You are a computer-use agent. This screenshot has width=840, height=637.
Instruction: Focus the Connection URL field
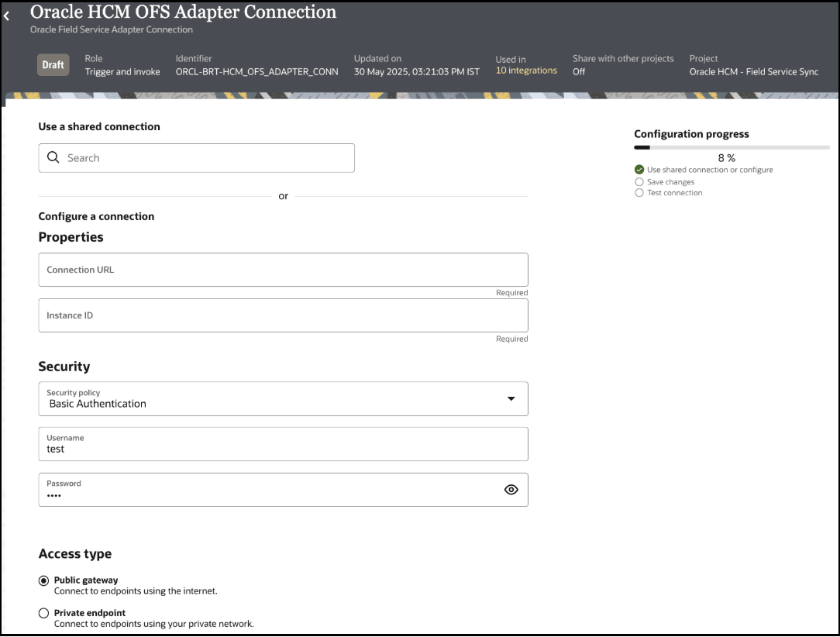[x=284, y=270]
